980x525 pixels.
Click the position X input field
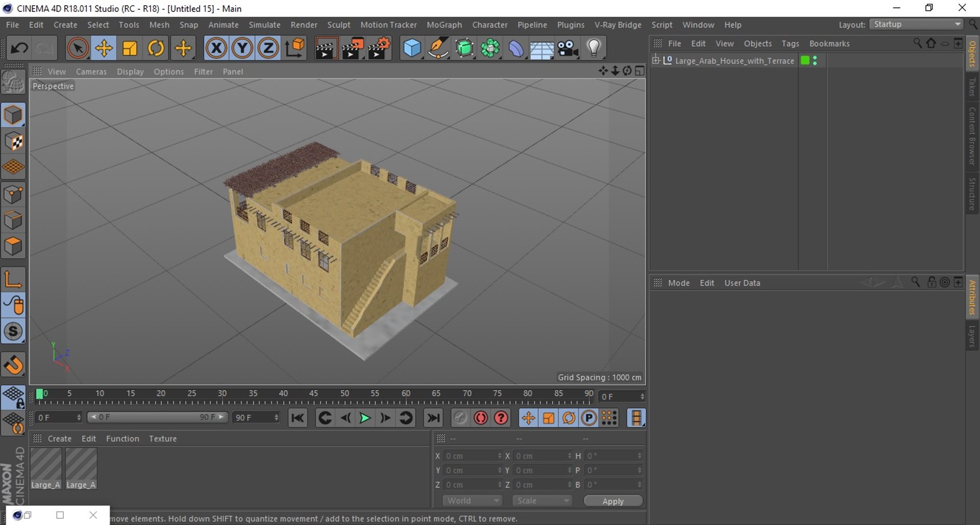point(473,456)
